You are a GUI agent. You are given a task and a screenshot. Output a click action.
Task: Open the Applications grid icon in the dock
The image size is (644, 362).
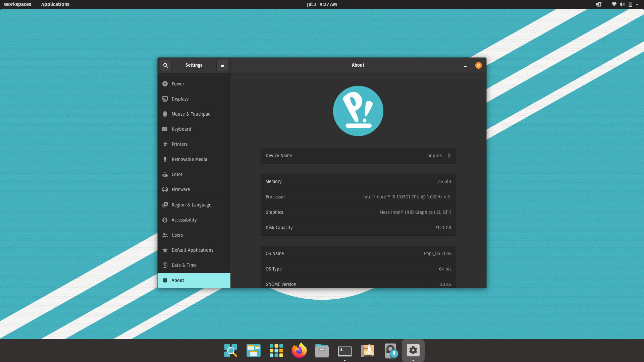pyautogui.click(x=276, y=351)
